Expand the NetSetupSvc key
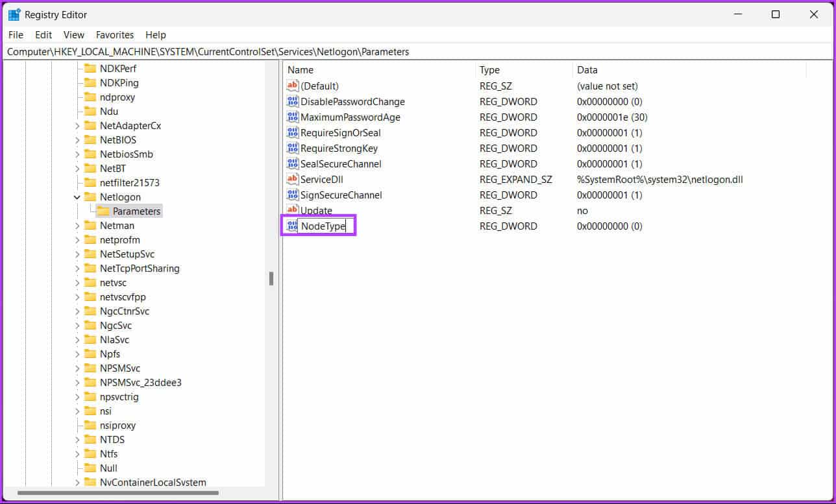The image size is (836, 504). 77,254
